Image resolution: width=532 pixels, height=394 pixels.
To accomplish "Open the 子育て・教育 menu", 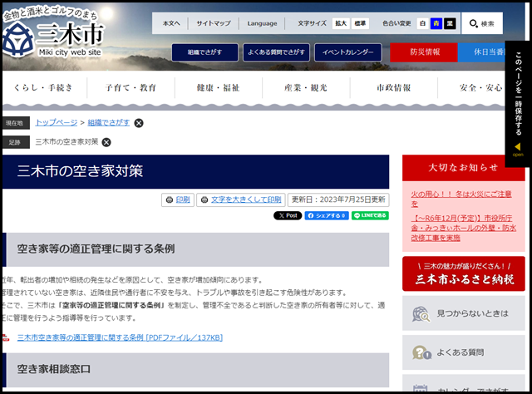I will 131,88.
